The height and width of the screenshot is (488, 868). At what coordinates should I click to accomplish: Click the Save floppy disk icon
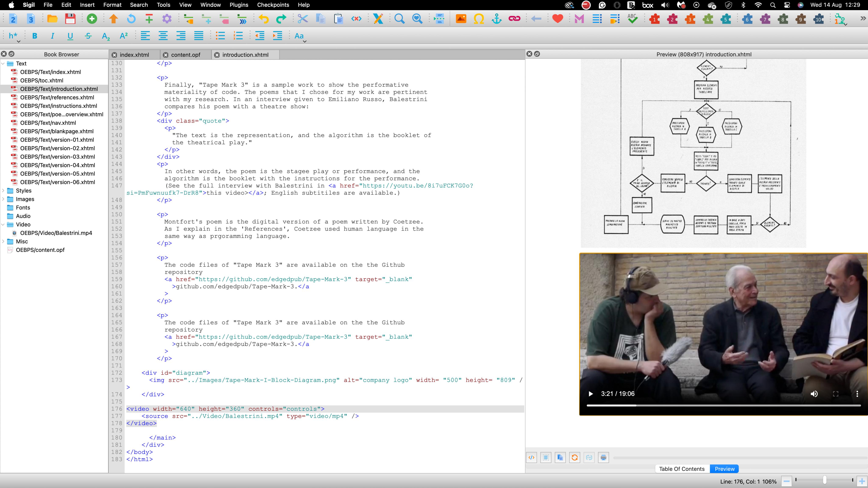(70, 19)
